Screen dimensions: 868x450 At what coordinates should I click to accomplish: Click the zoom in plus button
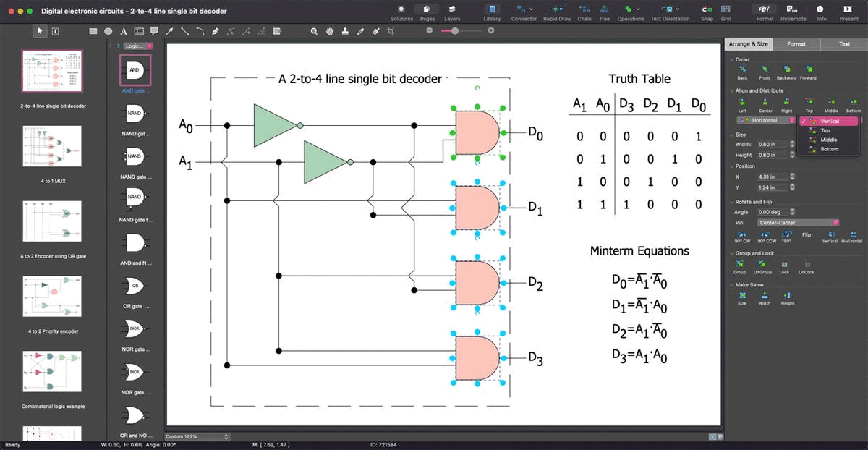491,30
